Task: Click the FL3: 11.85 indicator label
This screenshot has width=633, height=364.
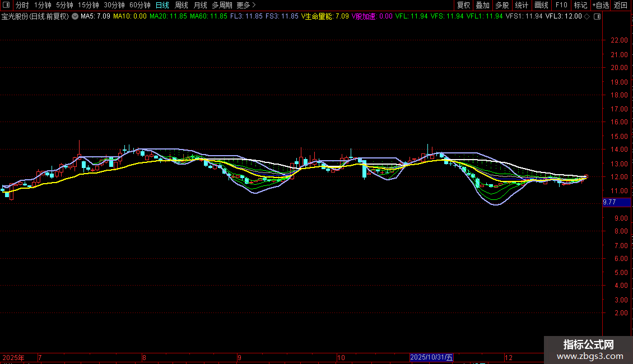Action: pyautogui.click(x=246, y=17)
